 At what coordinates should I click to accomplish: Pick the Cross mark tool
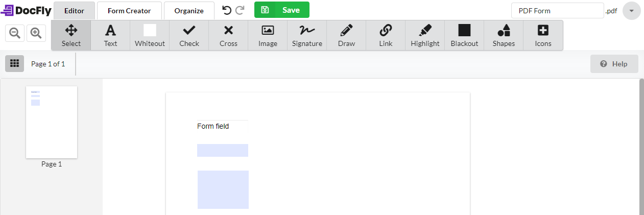228,35
